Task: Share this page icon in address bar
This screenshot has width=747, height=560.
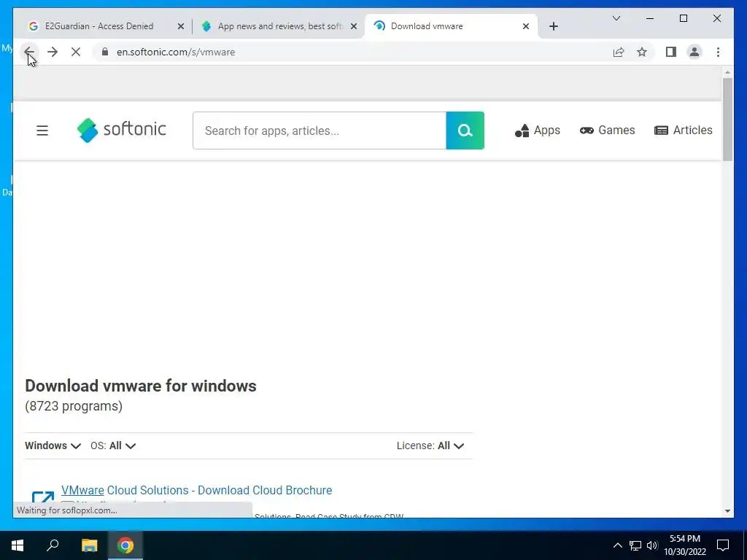Action: [x=619, y=52]
